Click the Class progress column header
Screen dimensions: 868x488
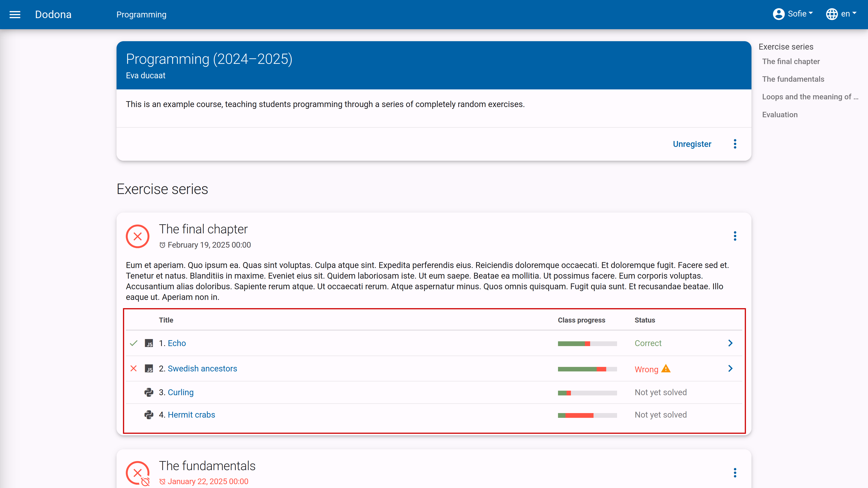coord(581,320)
